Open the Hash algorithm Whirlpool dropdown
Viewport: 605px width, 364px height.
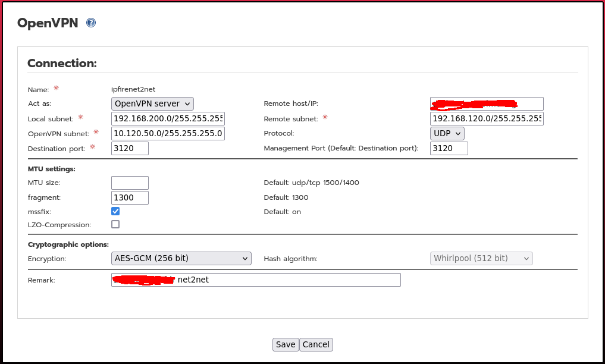click(x=481, y=258)
